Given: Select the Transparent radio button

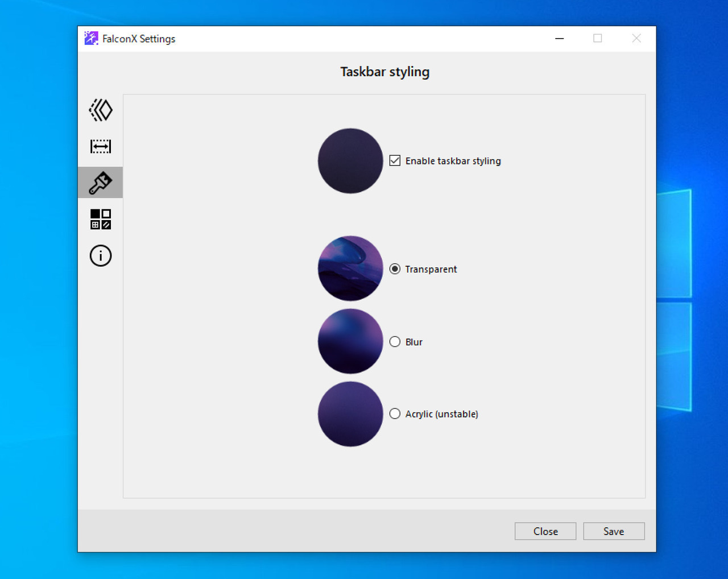Looking at the screenshot, I should pos(395,269).
